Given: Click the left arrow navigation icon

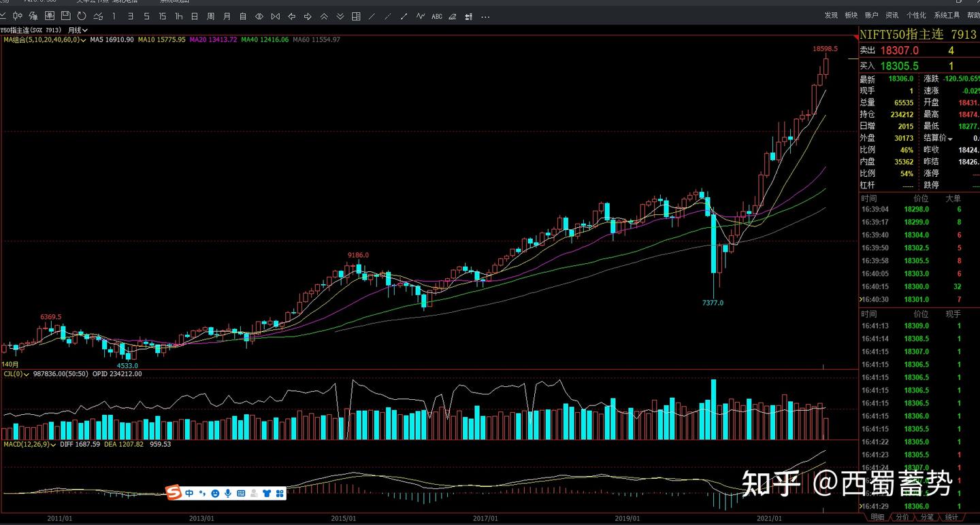Looking at the screenshot, I should pos(292,16).
